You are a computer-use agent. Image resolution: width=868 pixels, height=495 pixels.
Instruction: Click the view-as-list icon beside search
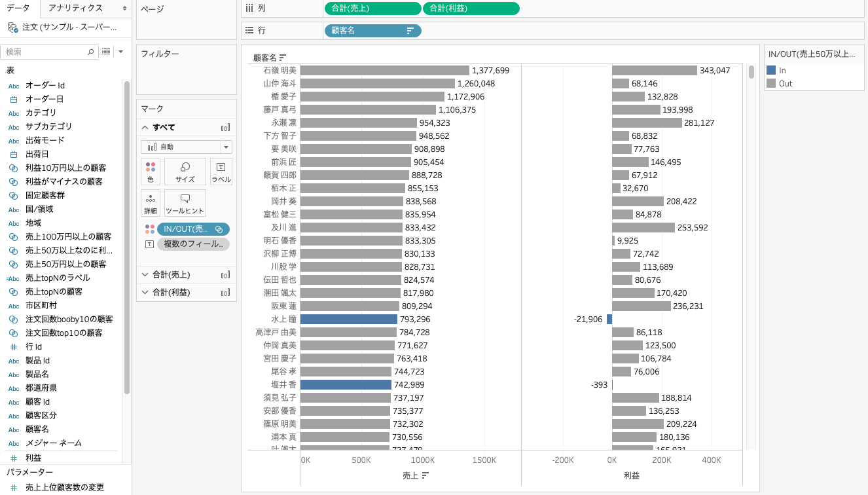(x=106, y=52)
